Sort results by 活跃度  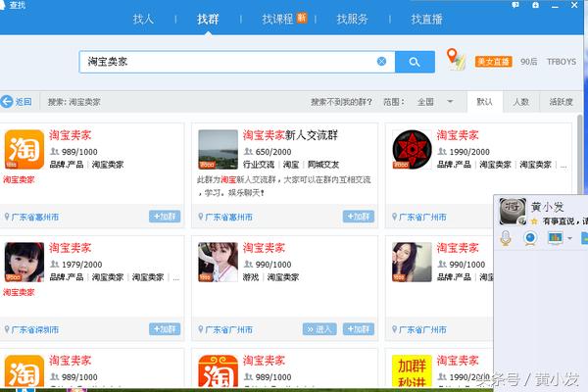tap(561, 102)
